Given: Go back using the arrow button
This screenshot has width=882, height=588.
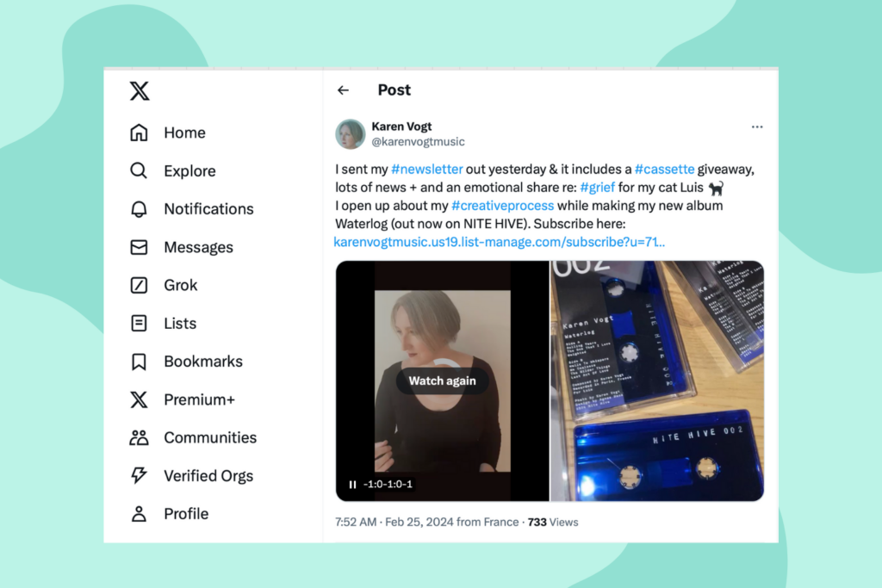Looking at the screenshot, I should [343, 90].
